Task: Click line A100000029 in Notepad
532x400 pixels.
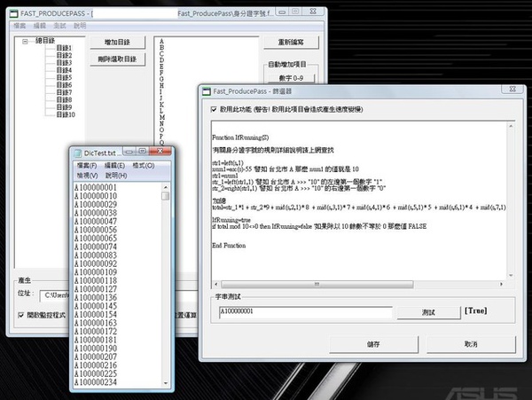Action: 96,205
